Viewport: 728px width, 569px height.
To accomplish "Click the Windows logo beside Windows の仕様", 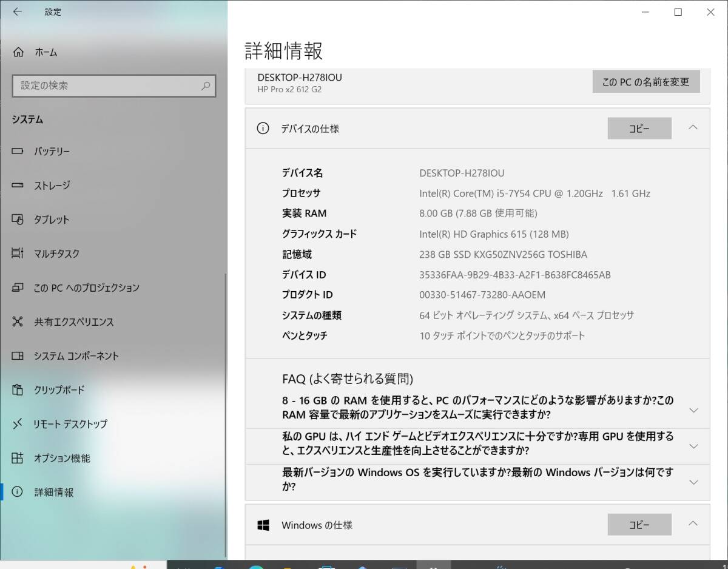I will pos(263,525).
